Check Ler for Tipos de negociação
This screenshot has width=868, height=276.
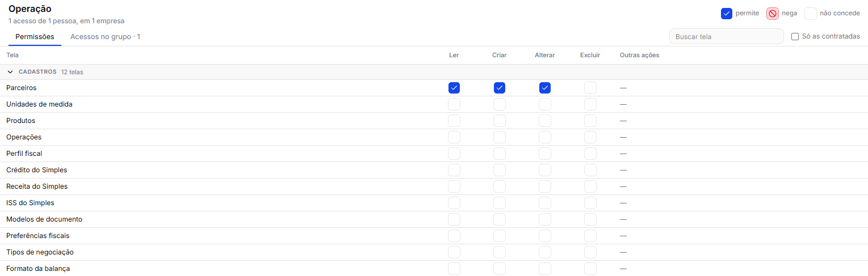454,252
